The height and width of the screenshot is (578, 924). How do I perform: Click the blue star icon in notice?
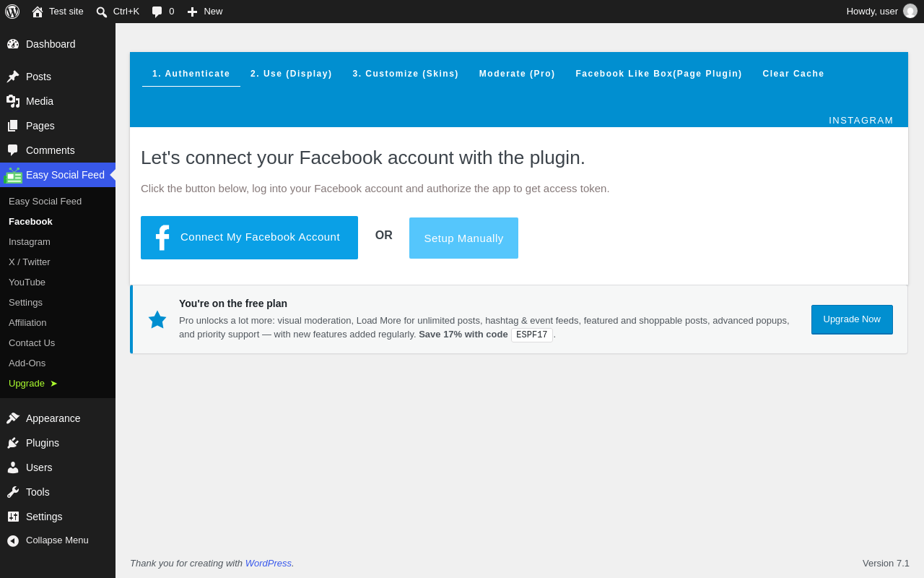[157, 319]
